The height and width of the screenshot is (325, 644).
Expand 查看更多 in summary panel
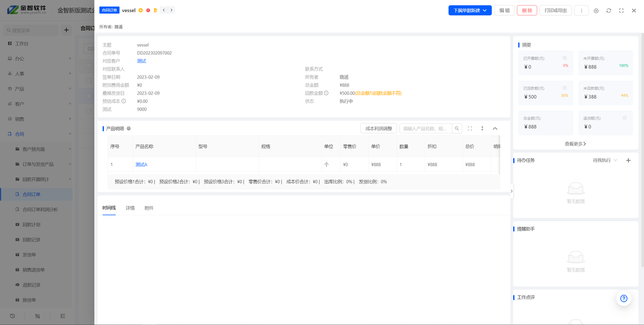click(575, 144)
